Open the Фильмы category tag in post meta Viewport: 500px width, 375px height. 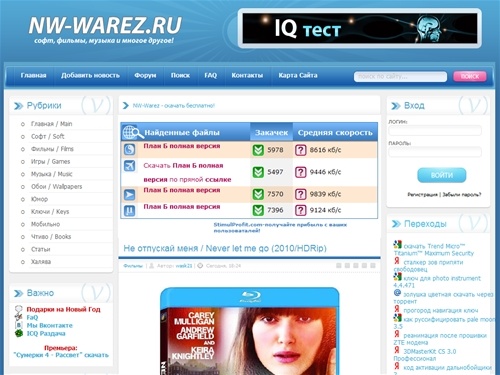point(133,266)
